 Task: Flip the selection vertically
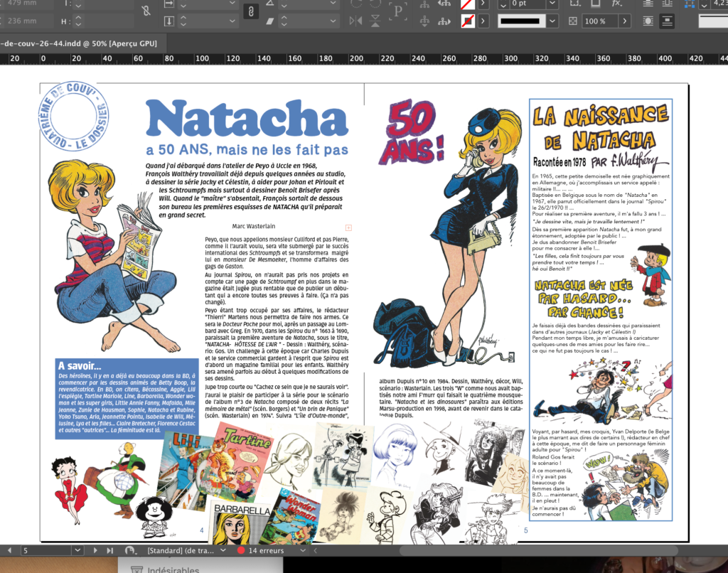375,21
